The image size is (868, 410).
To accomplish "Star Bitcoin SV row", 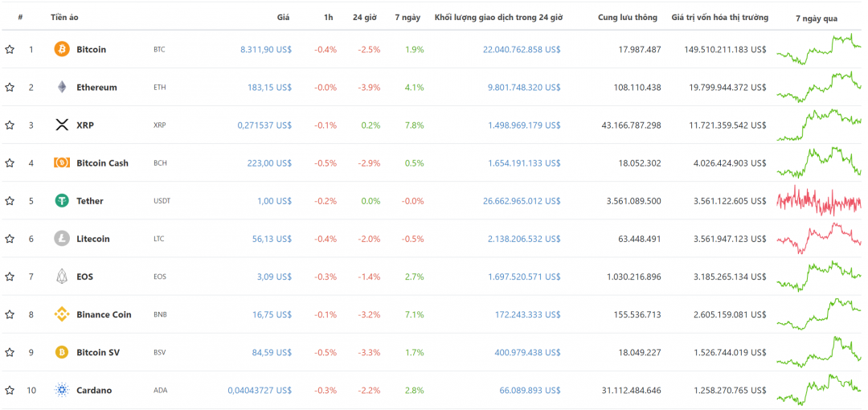I will click(x=10, y=352).
